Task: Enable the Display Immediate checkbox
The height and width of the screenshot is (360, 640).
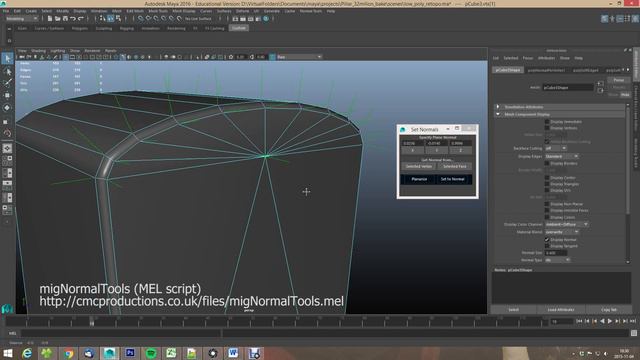Action: click(547, 122)
